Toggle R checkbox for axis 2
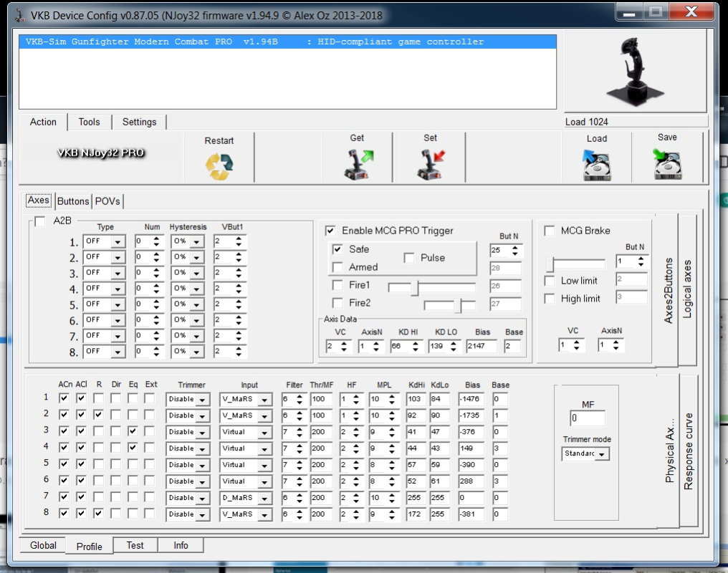 click(98, 414)
